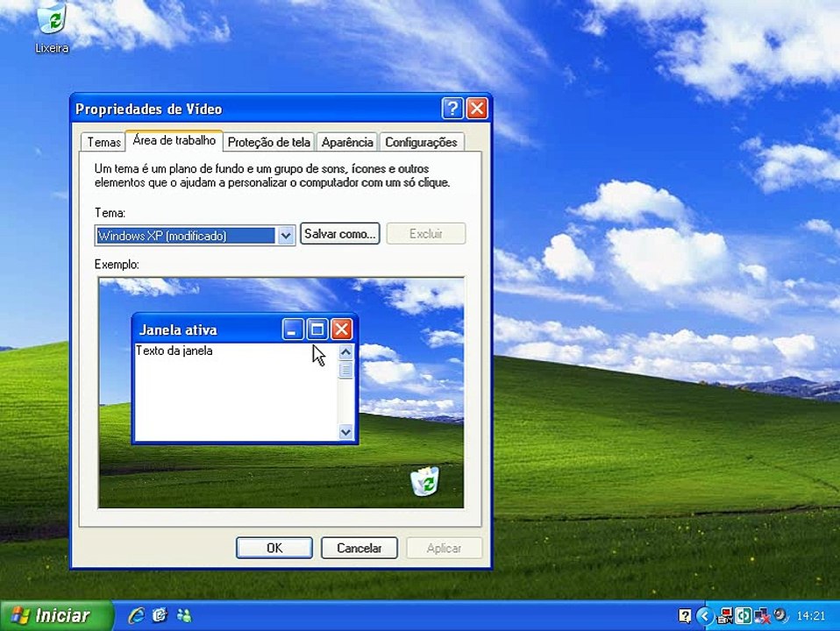Click the preview scrollbar up arrow
The height and width of the screenshot is (631, 840).
pos(345,352)
